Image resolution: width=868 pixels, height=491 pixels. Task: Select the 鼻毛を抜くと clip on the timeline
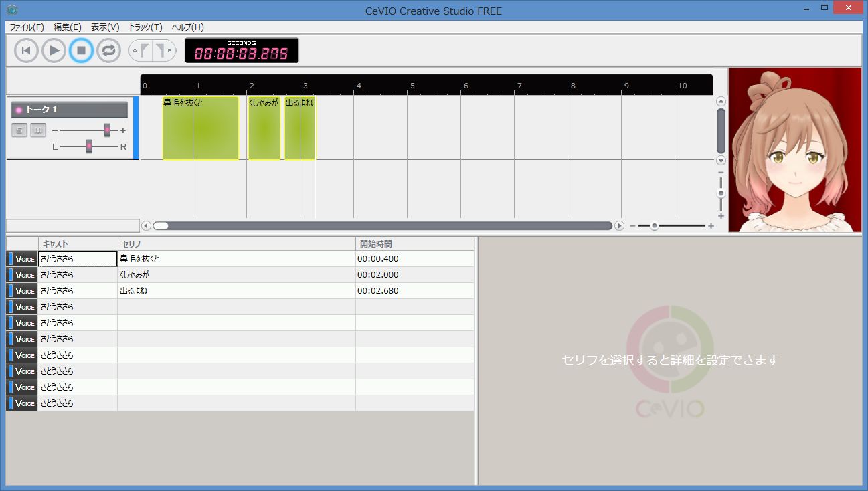[201, 128]
